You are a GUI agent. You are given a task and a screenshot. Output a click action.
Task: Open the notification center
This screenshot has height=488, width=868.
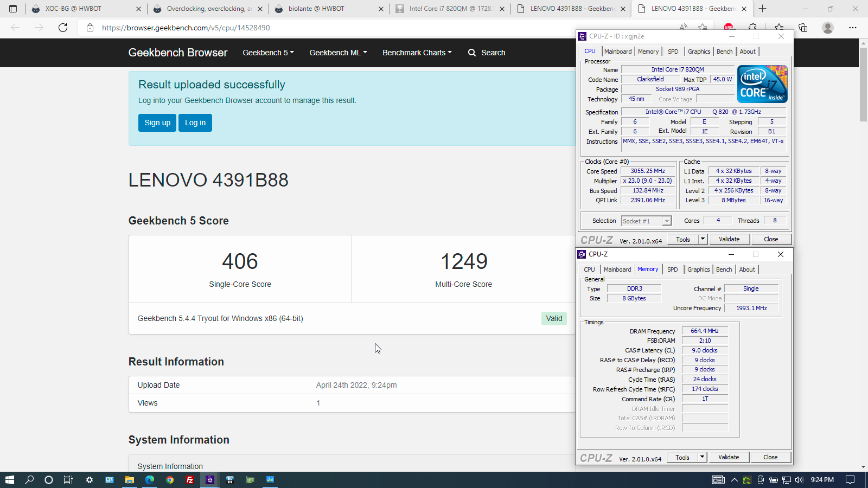[850, 480]
